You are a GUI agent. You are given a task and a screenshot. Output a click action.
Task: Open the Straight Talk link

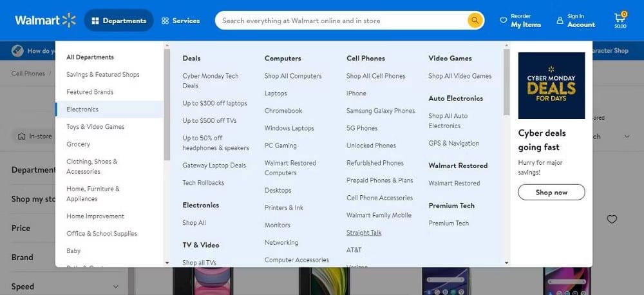[364, 233]
